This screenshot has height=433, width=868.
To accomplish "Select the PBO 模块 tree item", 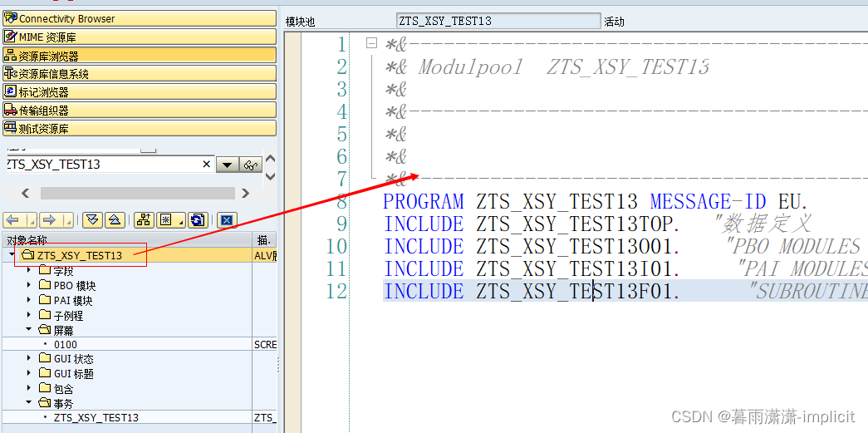I will 75,286.
